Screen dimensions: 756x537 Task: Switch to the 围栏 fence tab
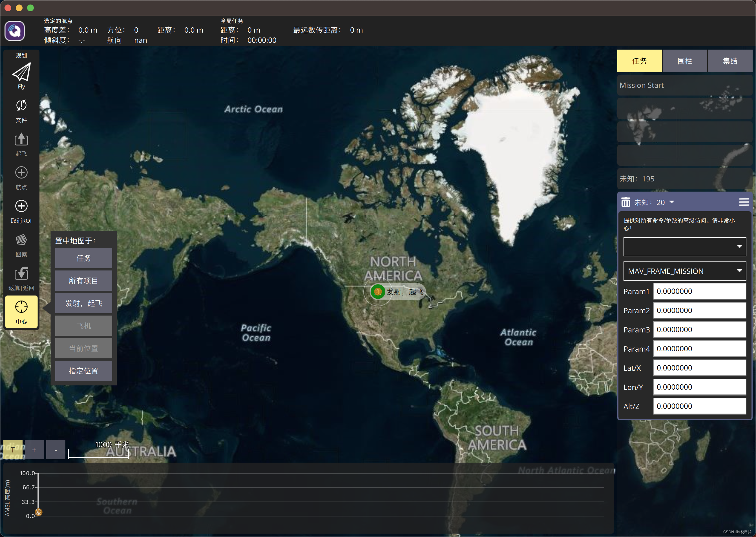pos(684,61)
